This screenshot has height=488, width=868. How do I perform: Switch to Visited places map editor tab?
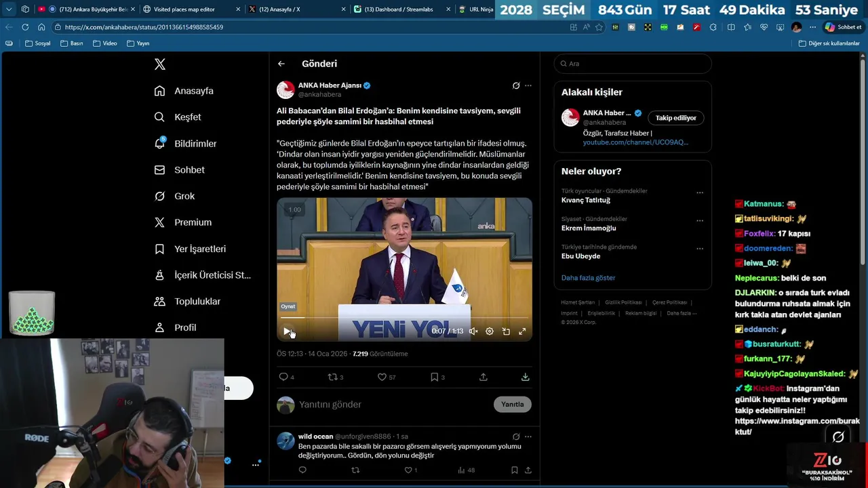click(x=191, y=9)
